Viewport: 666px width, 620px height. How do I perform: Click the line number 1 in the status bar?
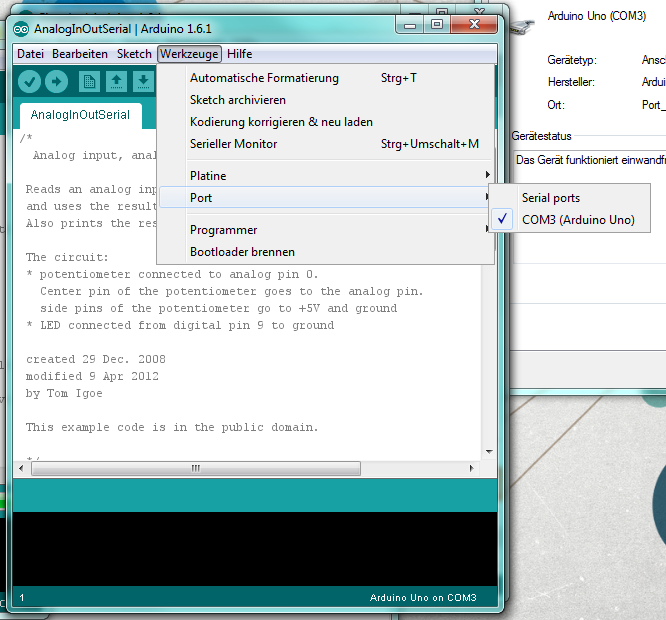22,598
